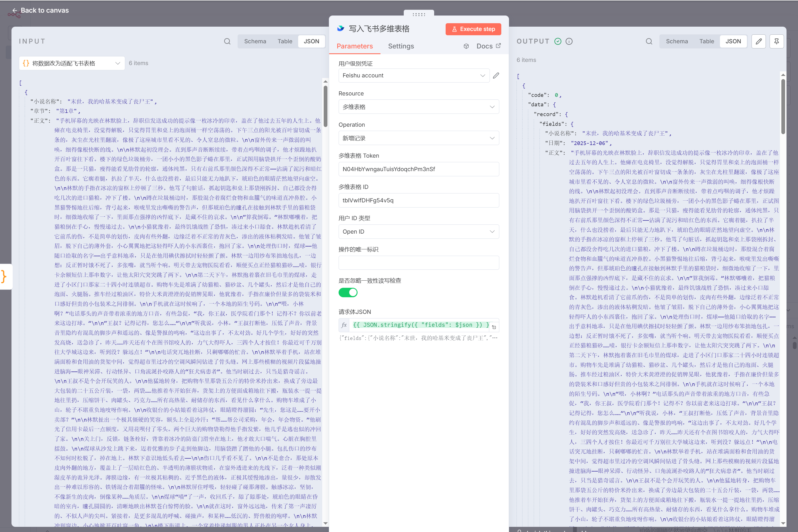Click the Execute step button

473,29
